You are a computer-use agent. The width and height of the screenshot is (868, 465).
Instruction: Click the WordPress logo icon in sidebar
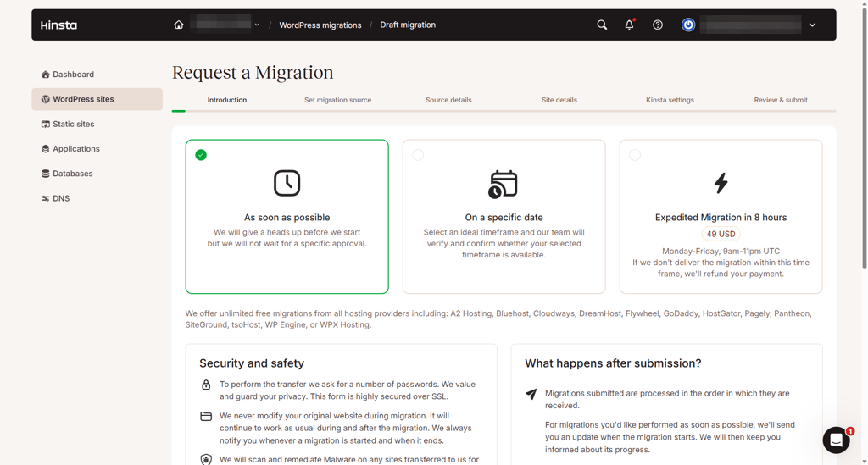[46, 99]
